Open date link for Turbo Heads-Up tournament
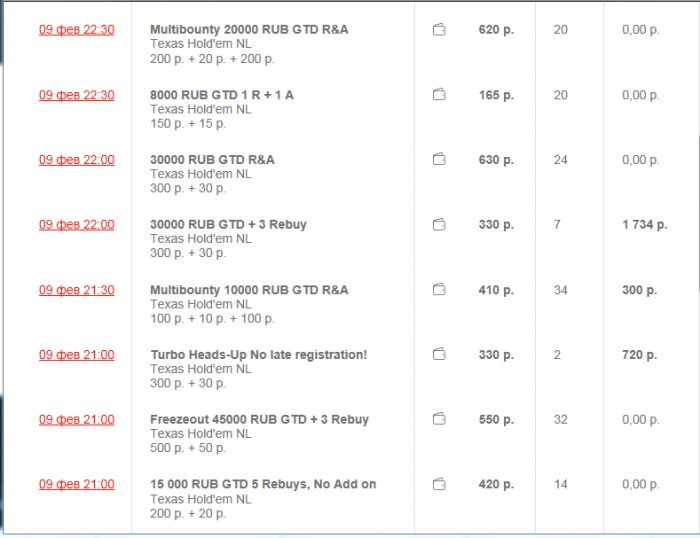This screenshot has height=538, width=700. [x=77, y=355]
